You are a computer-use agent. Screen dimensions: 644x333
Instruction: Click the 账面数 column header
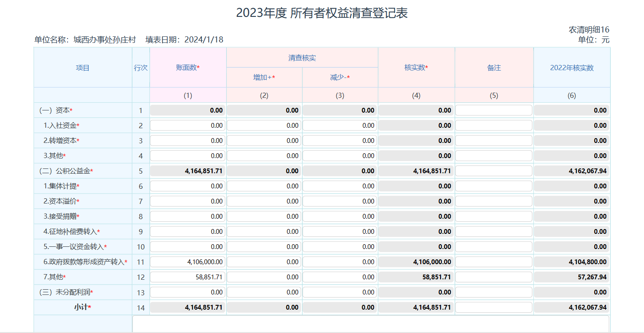[188, 68]
